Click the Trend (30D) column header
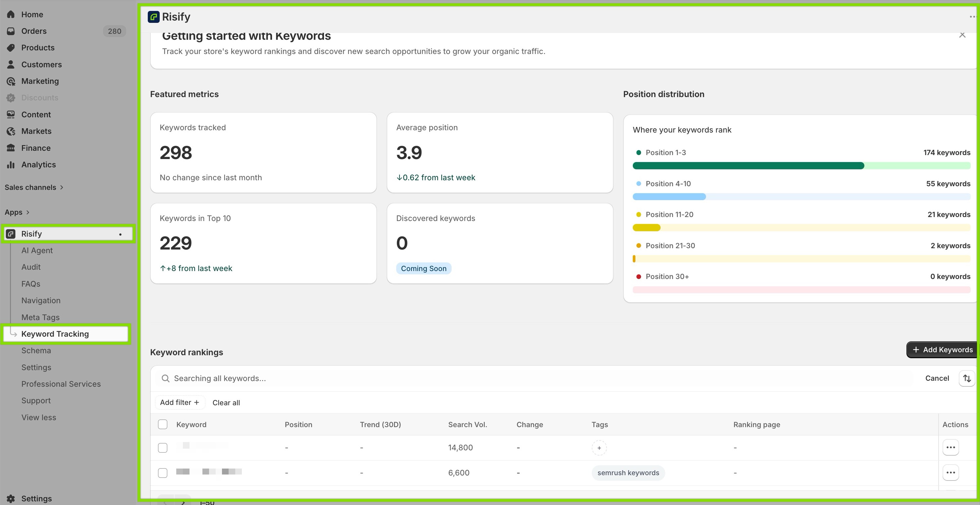This screenshot has width=980, height=505. [x=380, y=425]
